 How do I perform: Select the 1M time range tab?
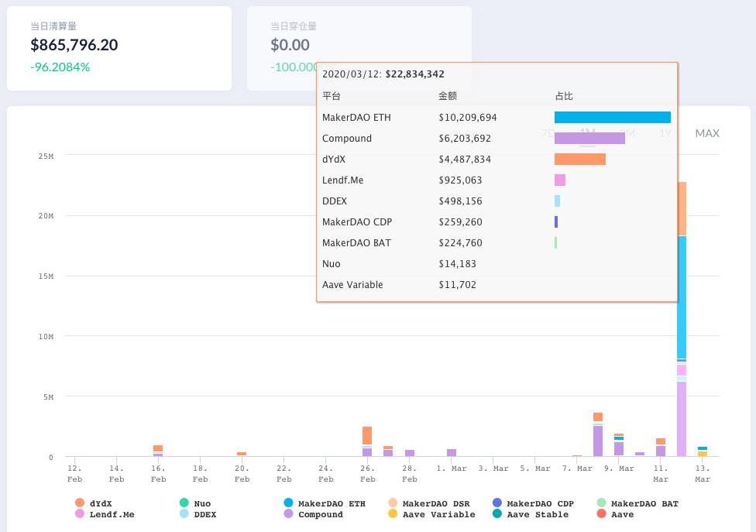[x=588, y=133]
